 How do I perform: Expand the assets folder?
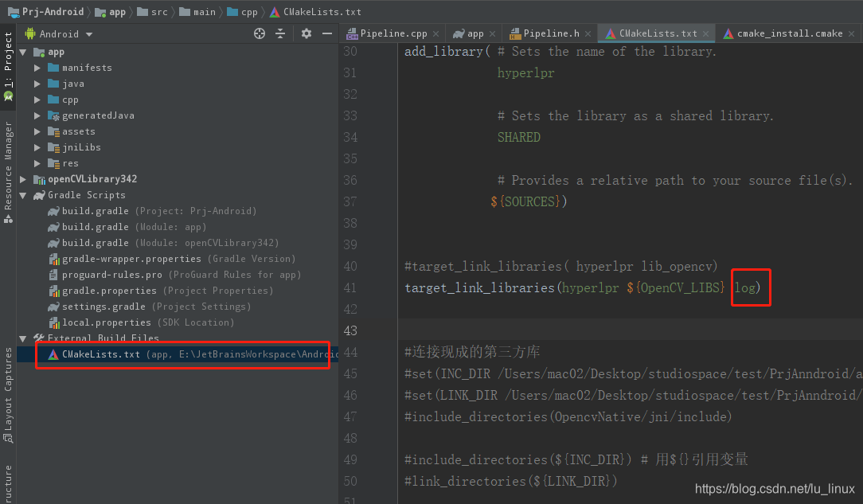click(37, 131)
